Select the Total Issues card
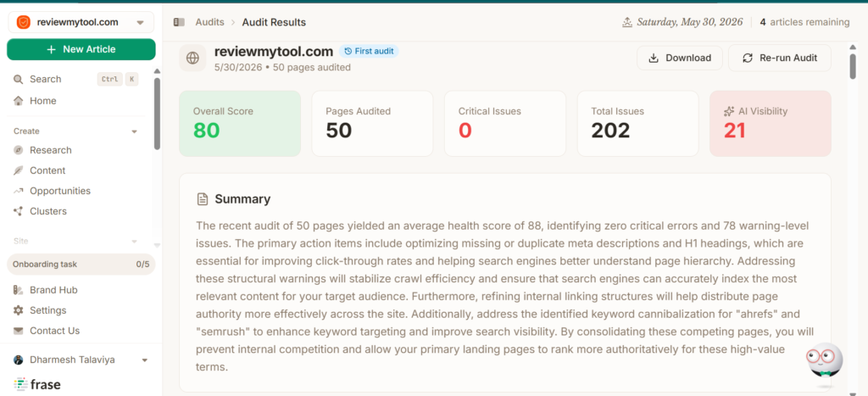This screenshot has height=396, width=868. pyautogui.click(x=637, y=124)
